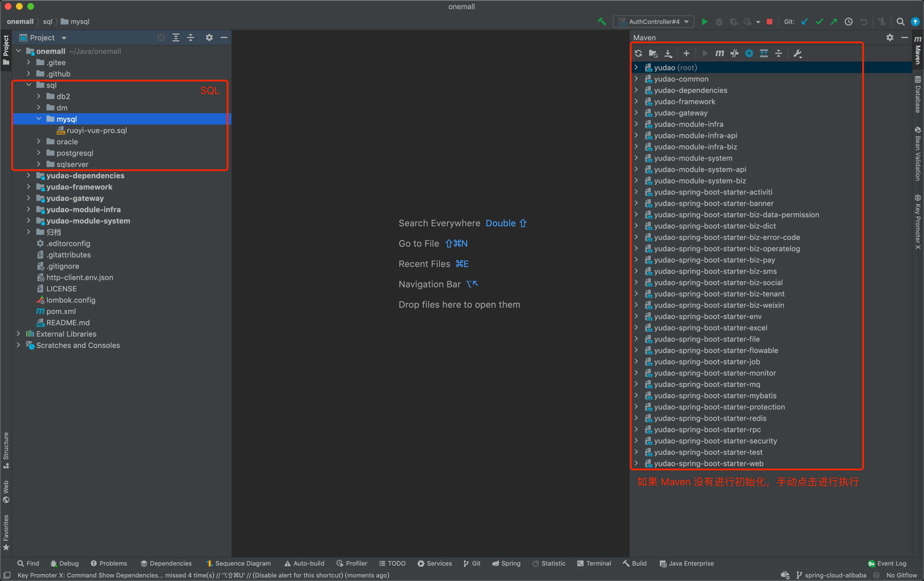The height and width of the screenshot is (581, 924).
Task: Click the Git commit checkmark icon
Action: [x=819, y=21]
